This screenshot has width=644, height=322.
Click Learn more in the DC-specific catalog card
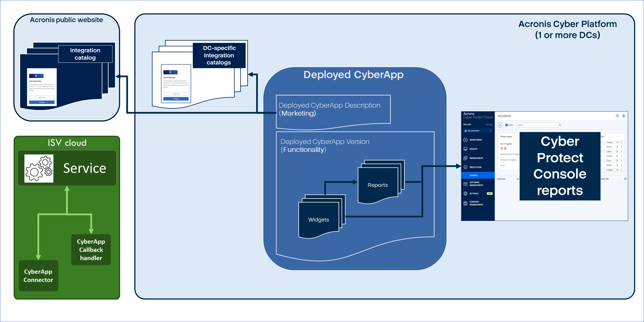176,94
